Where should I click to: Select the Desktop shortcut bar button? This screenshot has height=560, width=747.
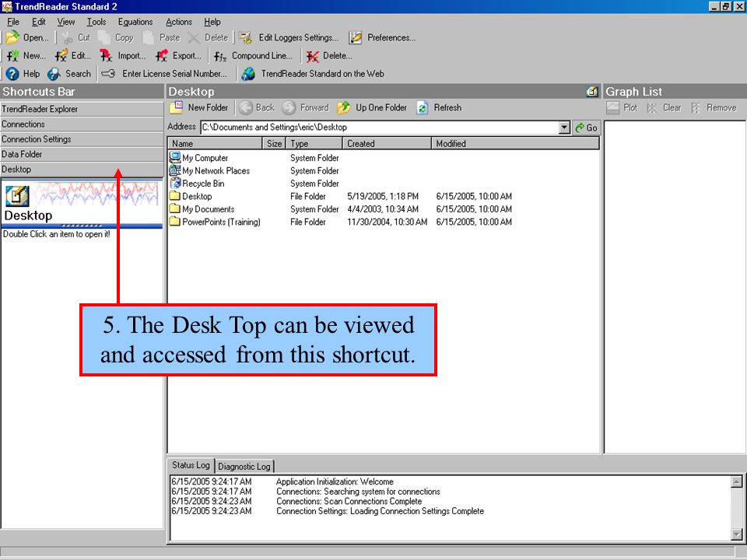(x=82, y=170)
